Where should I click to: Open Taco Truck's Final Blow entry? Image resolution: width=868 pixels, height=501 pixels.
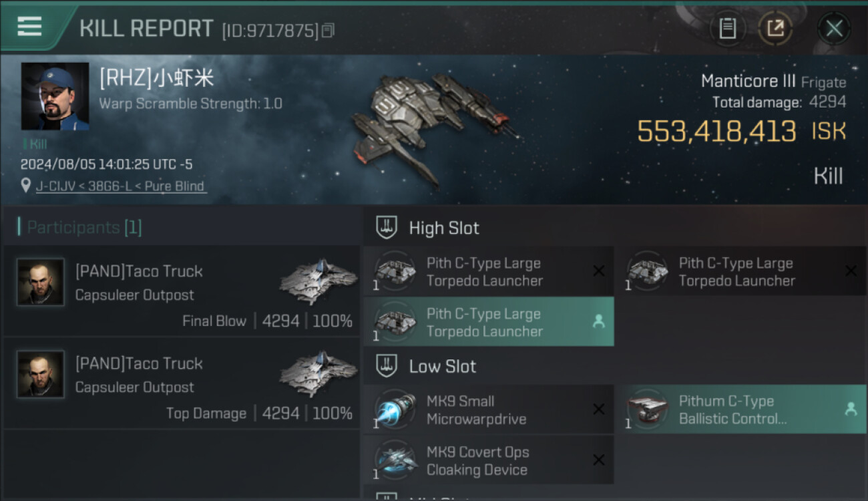(x=180, y=291)
